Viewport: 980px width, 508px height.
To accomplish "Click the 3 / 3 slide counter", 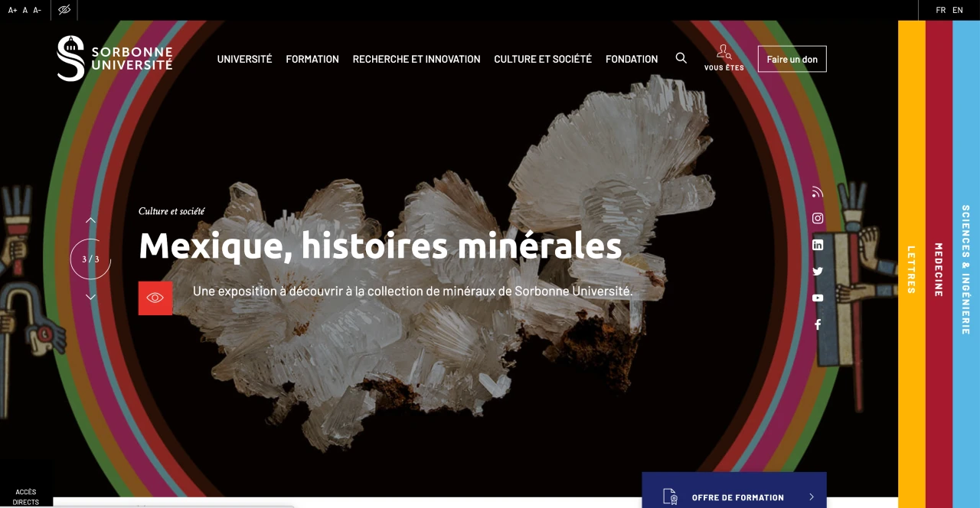I will [90, 259].
